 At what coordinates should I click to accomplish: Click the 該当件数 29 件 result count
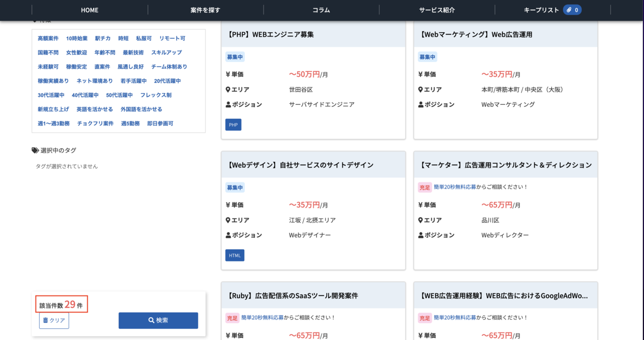(61, 305)
